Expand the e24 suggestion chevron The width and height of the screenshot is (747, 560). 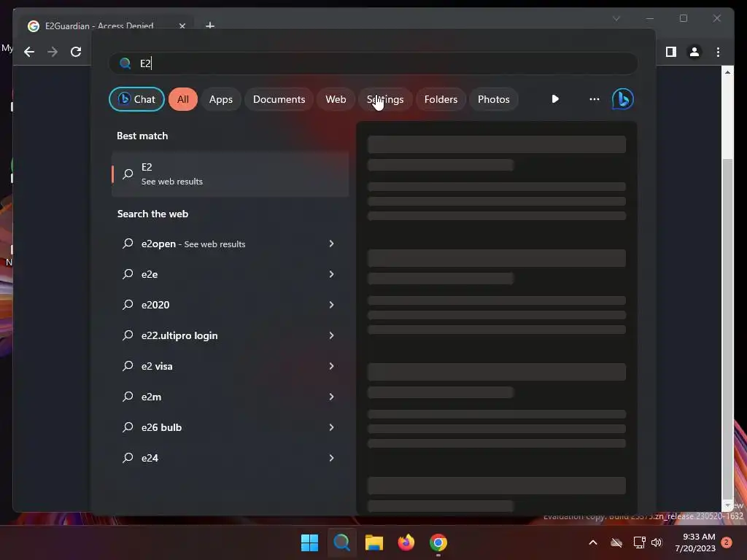point(332,458)
